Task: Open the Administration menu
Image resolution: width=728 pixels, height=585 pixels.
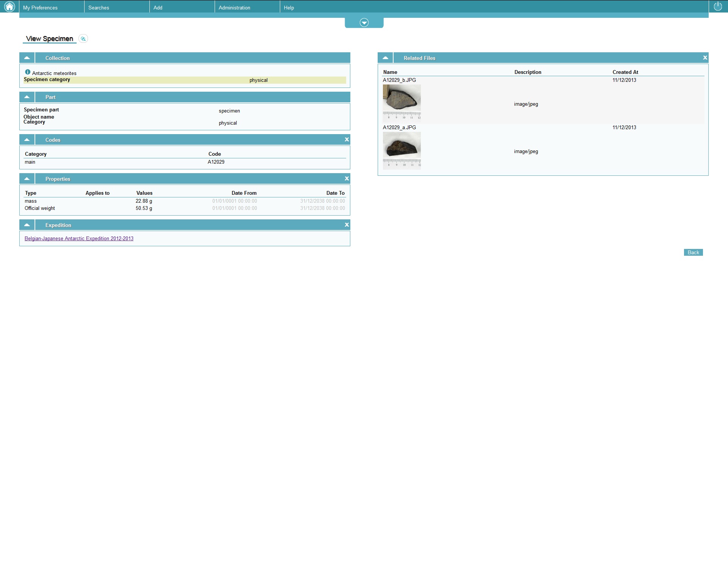Action: pyautogui.click(x=234, y=8)
